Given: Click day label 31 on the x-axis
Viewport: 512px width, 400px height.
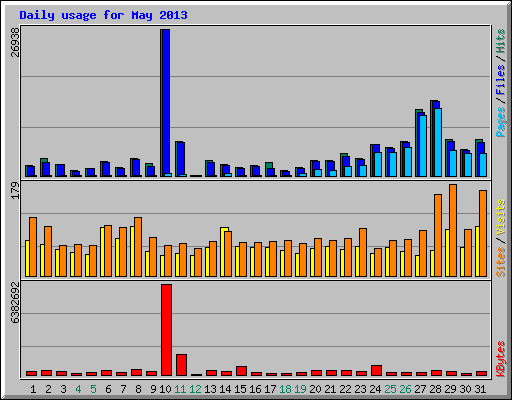Looking at the screenshot, I should tap(480, 389).
